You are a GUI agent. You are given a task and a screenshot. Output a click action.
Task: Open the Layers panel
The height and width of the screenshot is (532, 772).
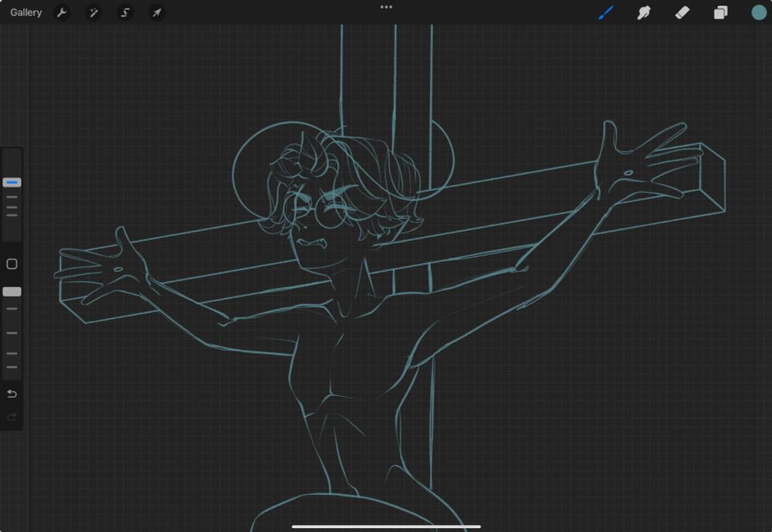(x=720, y=12)
